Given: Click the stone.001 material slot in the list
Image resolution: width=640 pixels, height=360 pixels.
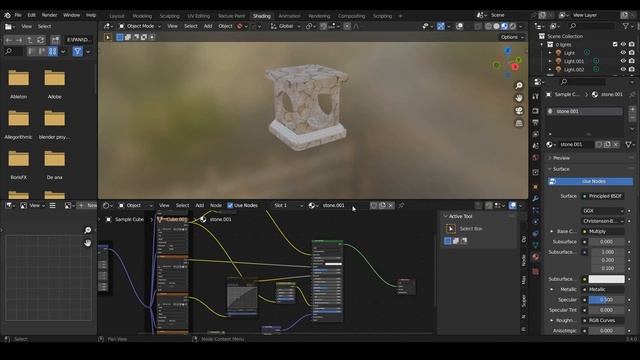Looking at the screenshot, I should pyautogui.click(x=585, y=111).
